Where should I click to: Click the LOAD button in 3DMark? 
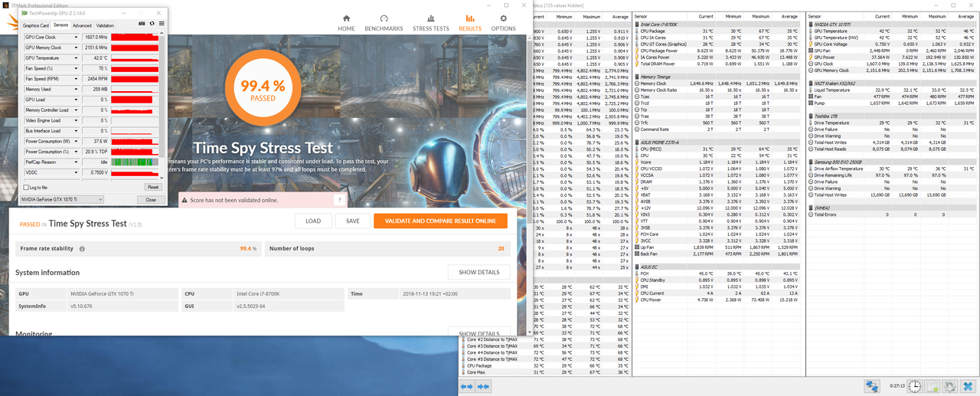click(312, 221)
